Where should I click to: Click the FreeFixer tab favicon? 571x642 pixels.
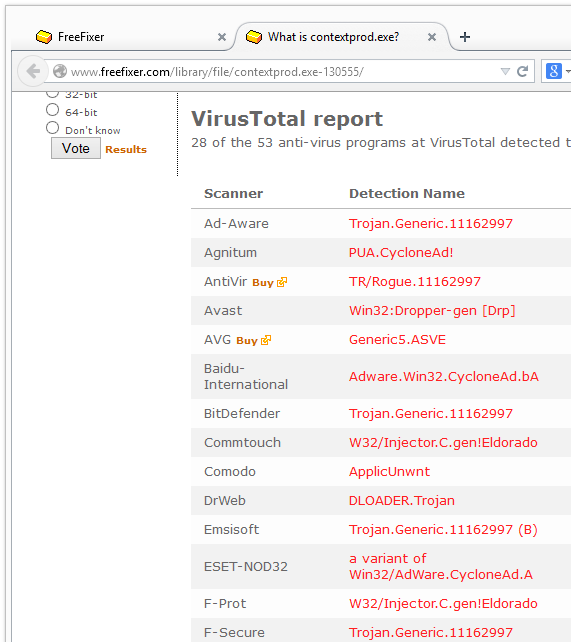pos(44,37)
